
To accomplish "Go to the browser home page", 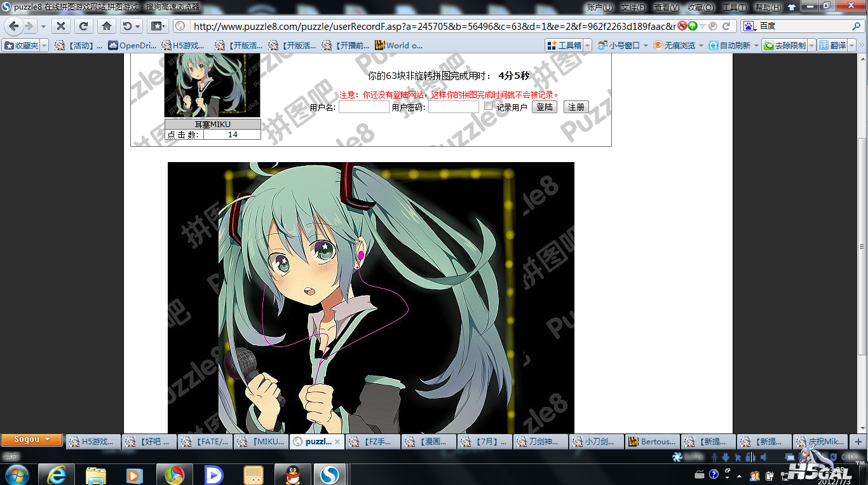I will pyautogui.click(x=107, y=26).
